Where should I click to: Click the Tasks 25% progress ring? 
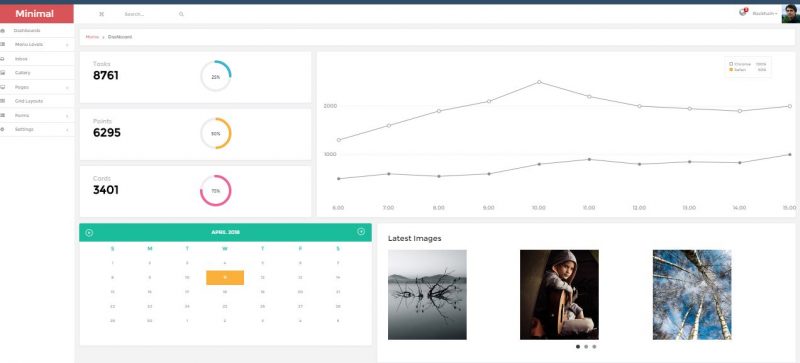[215, 77]
